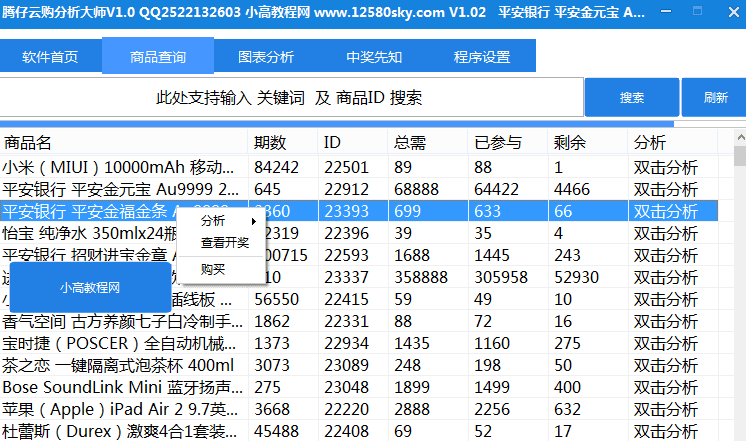746x441 pixels.
Task: Go to the 中奖先知 tab
Action: pos(374,57)
